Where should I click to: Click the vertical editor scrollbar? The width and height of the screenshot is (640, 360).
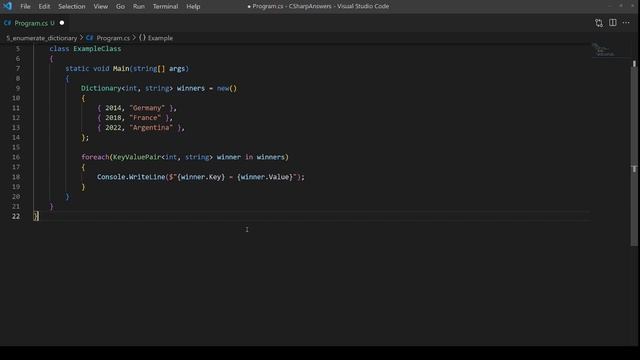click(x=634, y=153)
